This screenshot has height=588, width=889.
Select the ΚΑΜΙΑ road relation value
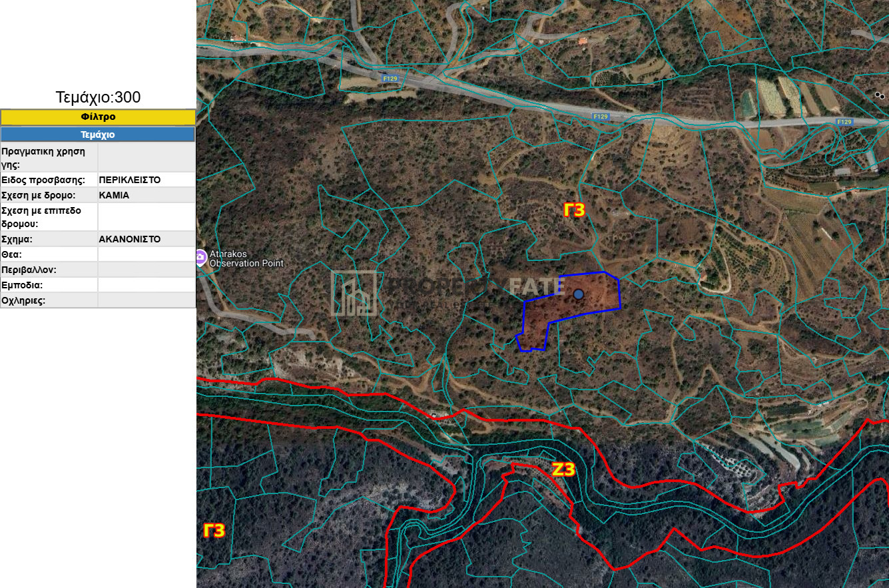(114, 195)
